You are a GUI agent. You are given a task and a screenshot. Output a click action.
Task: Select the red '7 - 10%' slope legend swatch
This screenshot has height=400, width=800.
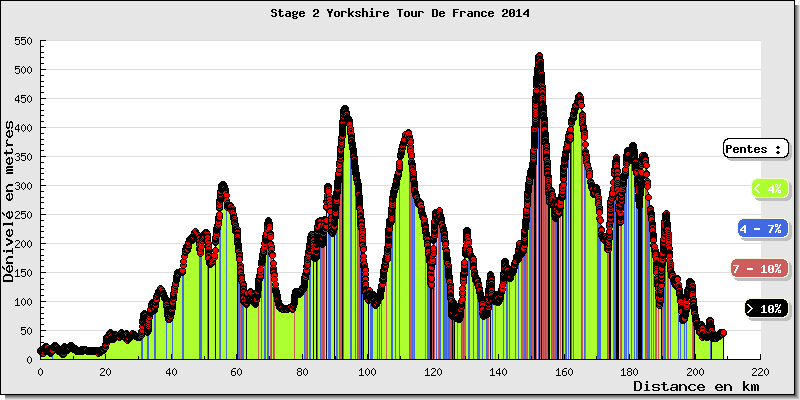[759, 268]
